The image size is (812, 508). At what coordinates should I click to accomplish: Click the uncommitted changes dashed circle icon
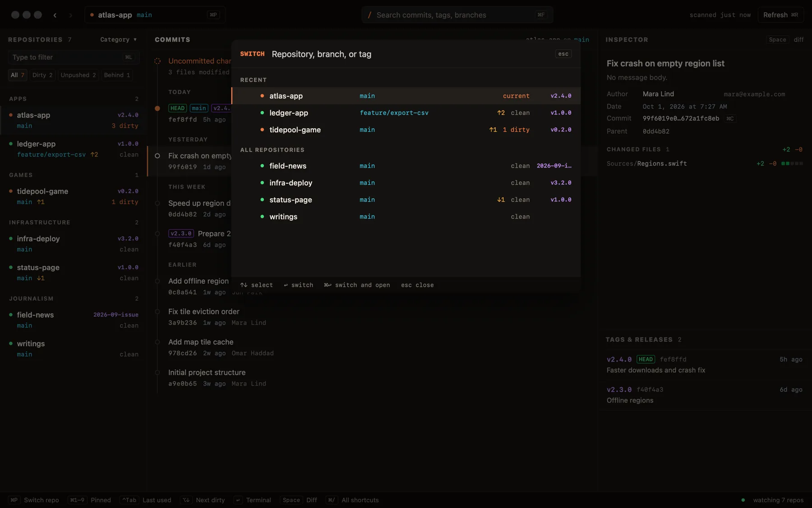157,61
